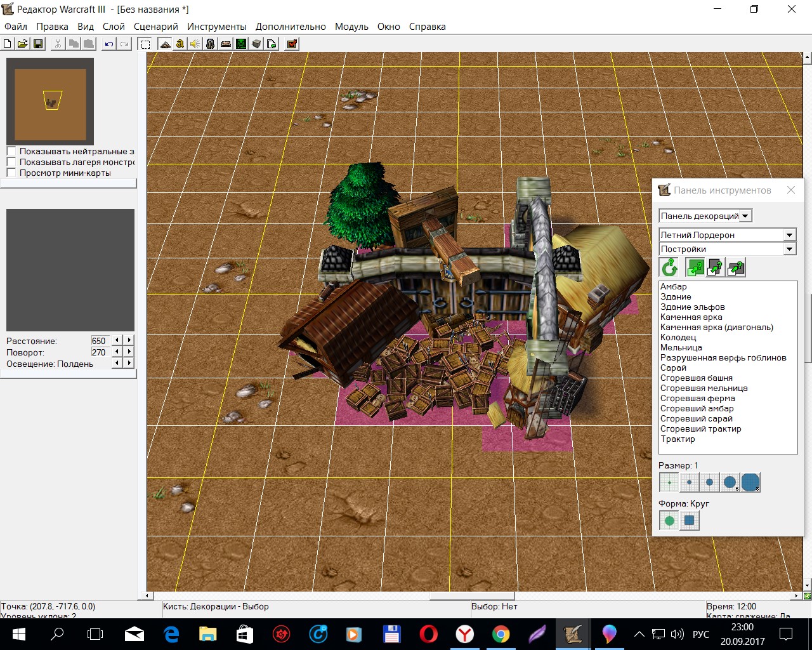Choose the fourth large brush size
812x650 pixels.
tap(730, 482)
